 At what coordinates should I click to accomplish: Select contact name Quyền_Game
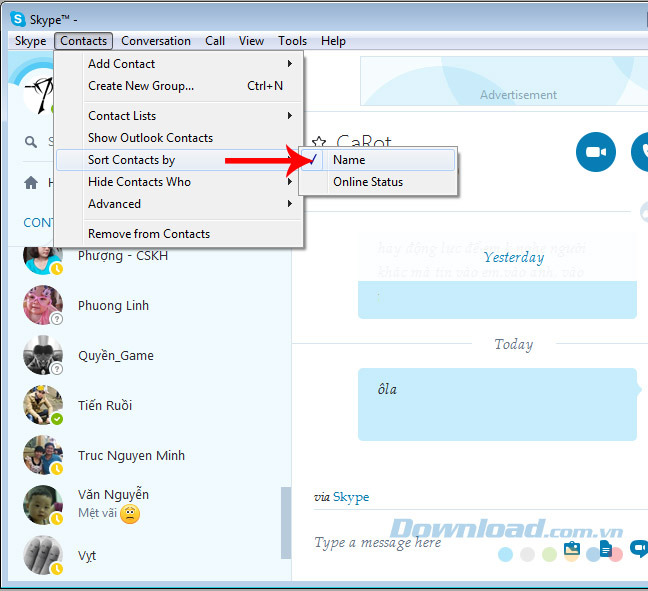(116, 355)
